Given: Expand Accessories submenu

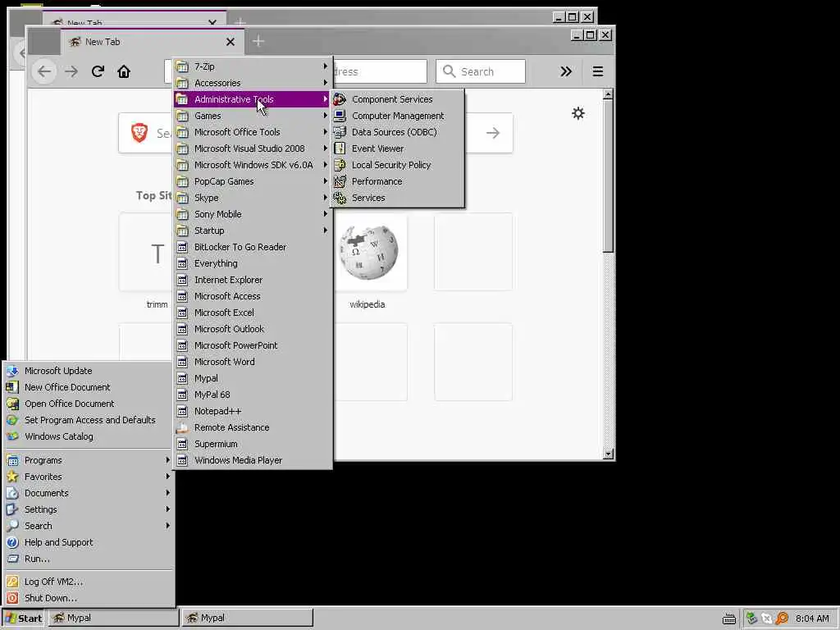Looking at the screenshot, I should point(253,83).
